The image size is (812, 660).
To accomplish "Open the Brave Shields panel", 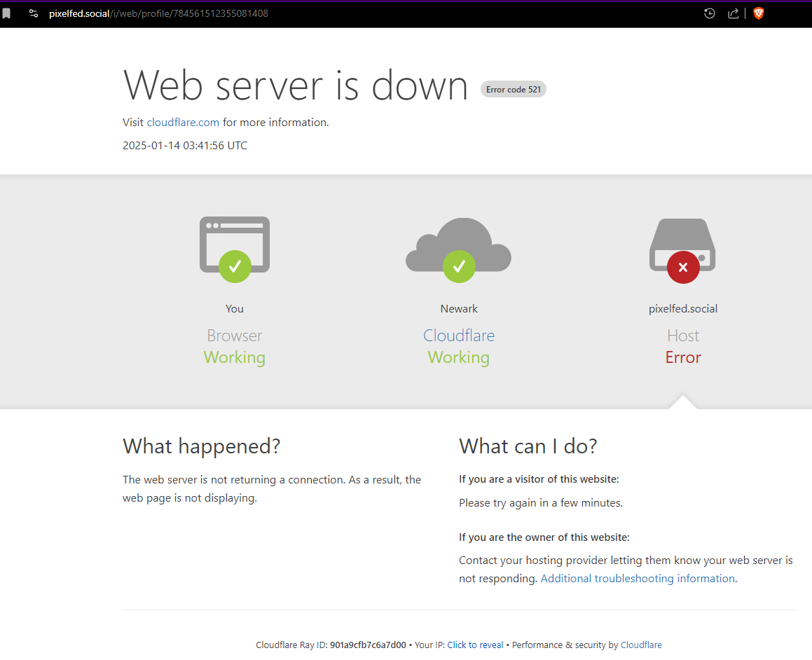I will tap(759, 13).
